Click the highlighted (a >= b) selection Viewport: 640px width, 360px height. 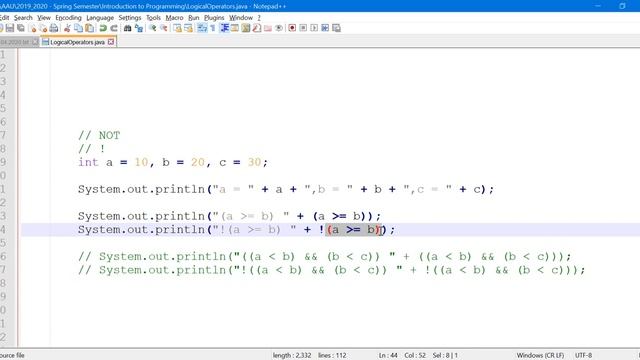click(x=353, y=230)
